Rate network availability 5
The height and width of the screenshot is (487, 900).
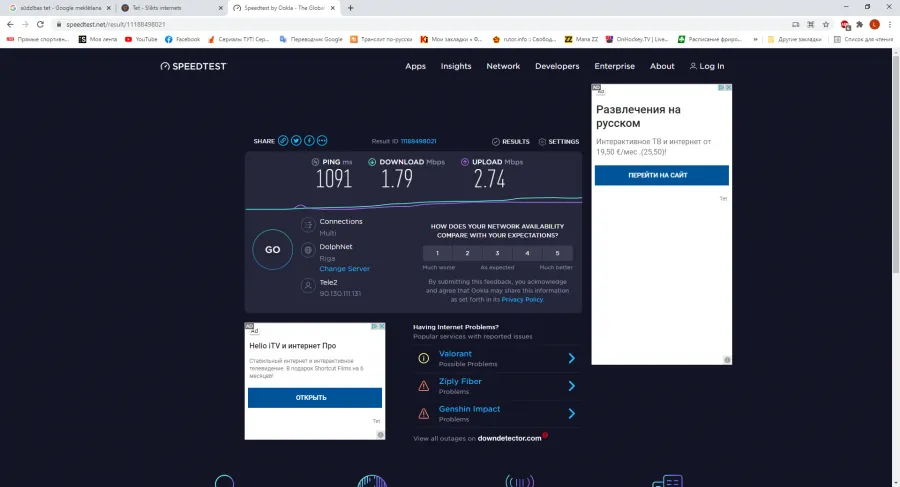pyautogui.click(x=557, y=253)
